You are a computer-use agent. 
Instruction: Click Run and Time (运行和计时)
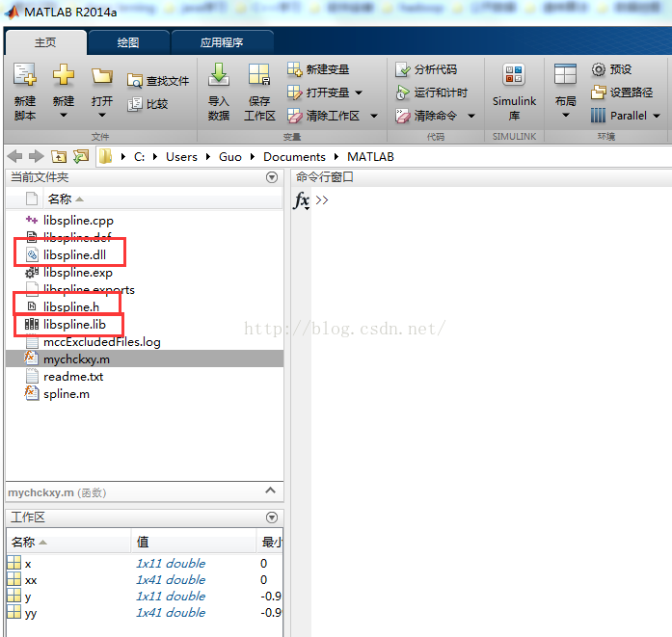point(431,93)
